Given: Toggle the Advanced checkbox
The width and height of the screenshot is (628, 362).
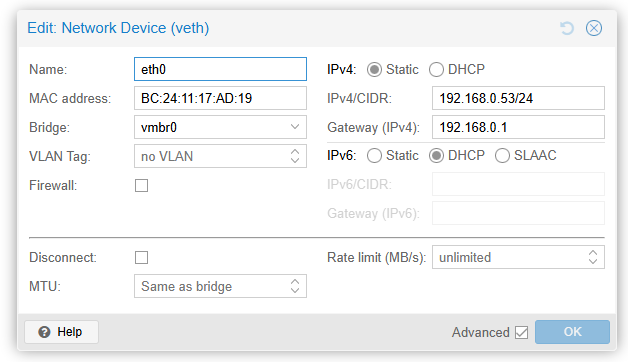Looking at the screenshot, I should click(x=521, y=332).
